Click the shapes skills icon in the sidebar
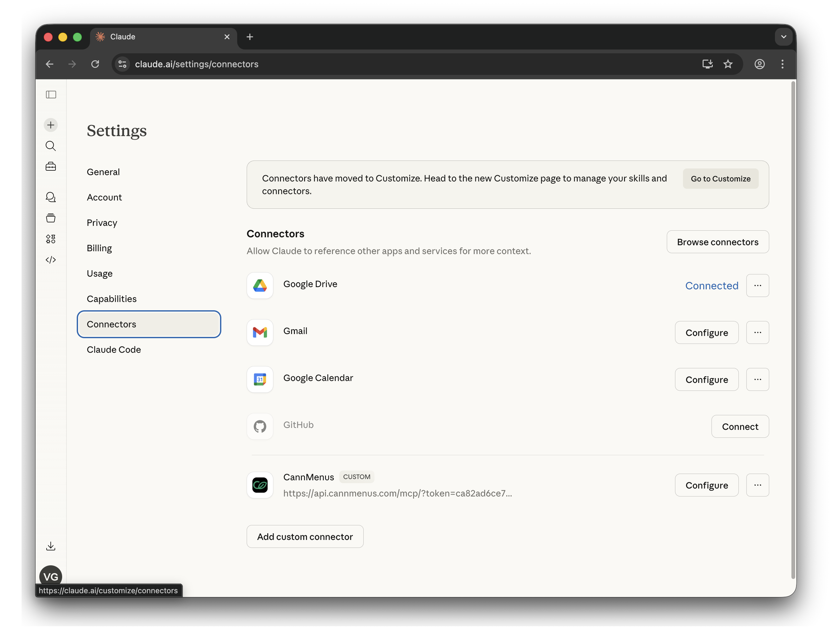The image size is (832, 644). pos(51,239)
